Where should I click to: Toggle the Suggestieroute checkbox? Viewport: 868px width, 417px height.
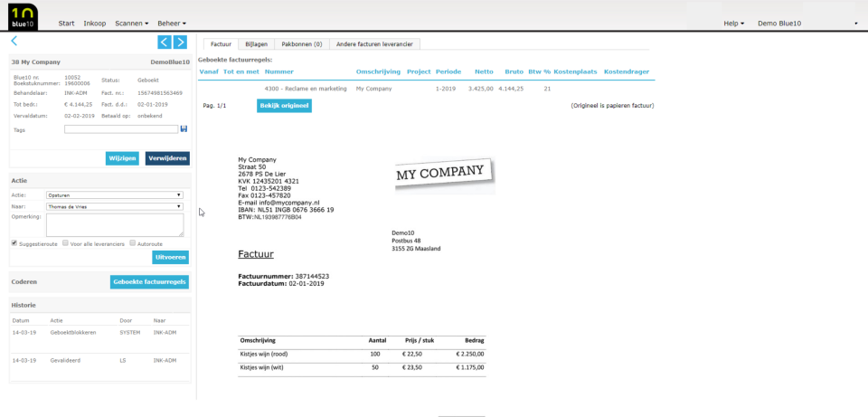(14, 243)
